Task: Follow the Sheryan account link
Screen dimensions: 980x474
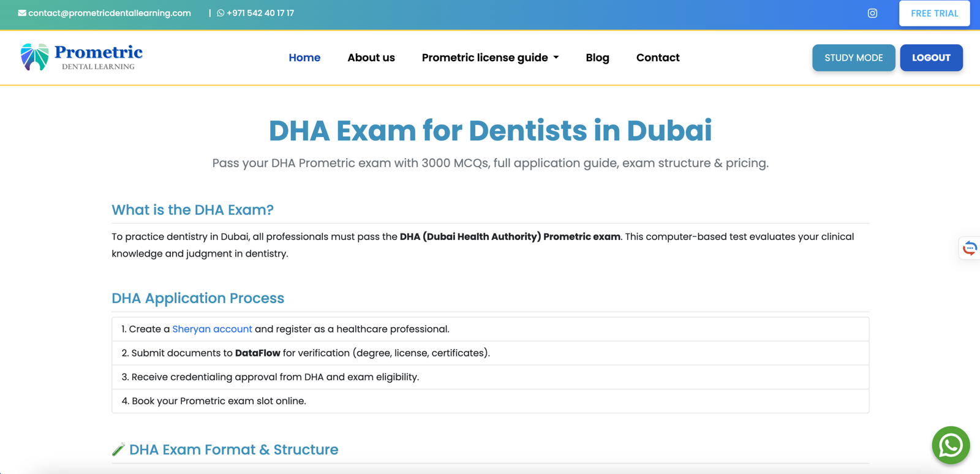Action: pyautogui.click(x=212, y=329)
